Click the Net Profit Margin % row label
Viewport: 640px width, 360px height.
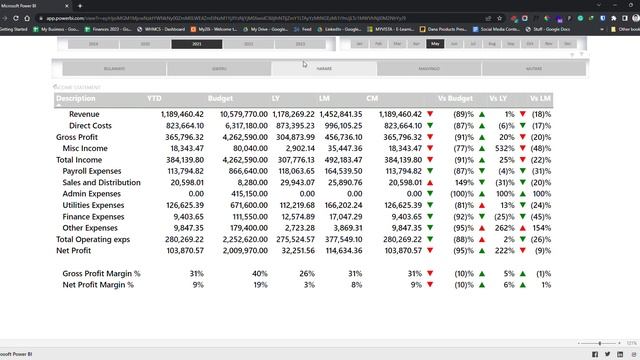tap(98, 285)
